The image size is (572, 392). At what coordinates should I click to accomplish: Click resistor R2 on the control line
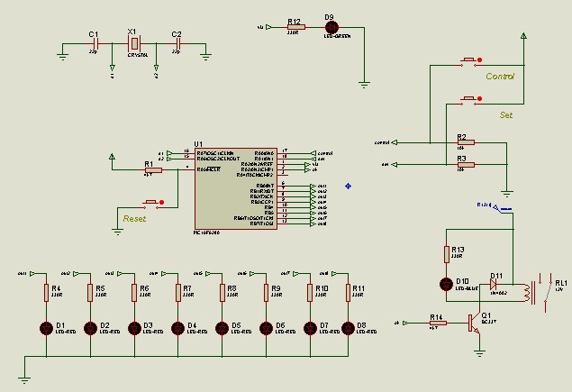coord(464,142)
